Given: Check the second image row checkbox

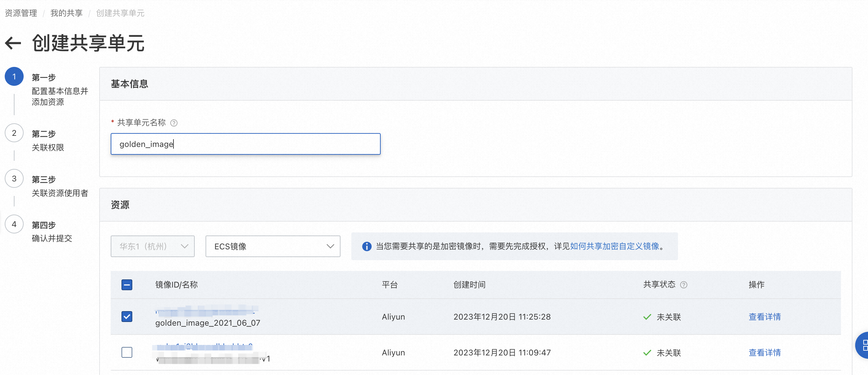Looking at the screenshot, I should coord(127,352).
